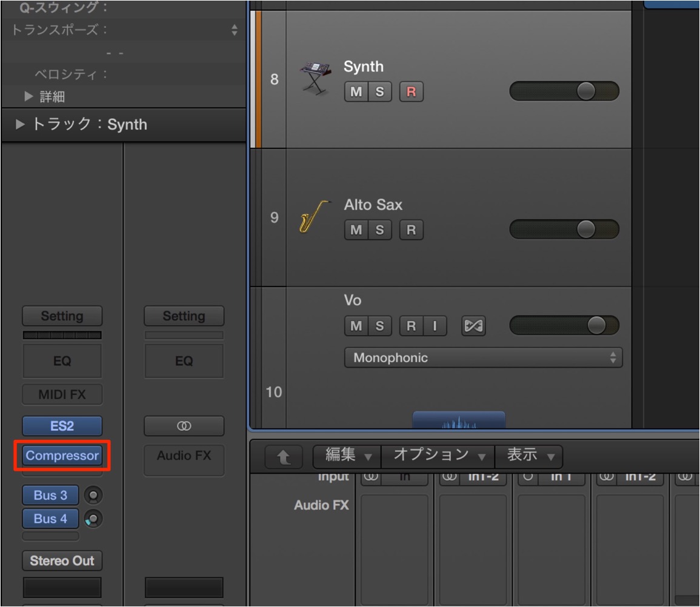Solo the Vo track
Screen dimensions: 700x607
tap(380, 326)
